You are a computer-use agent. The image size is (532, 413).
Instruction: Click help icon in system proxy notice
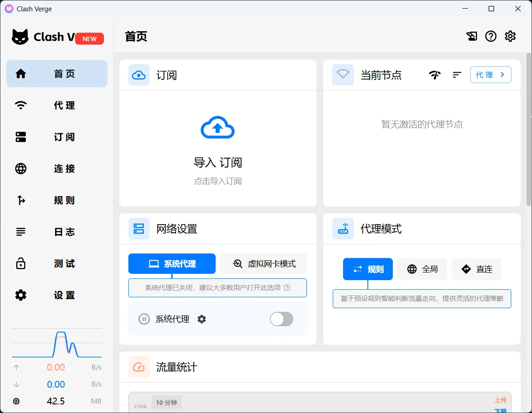coord(287,287)
